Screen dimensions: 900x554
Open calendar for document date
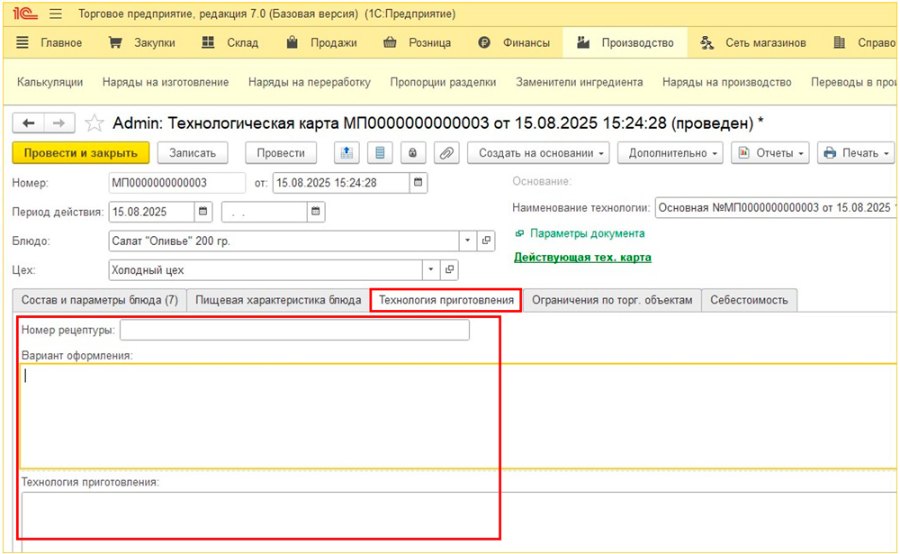(x=418, y=183)
